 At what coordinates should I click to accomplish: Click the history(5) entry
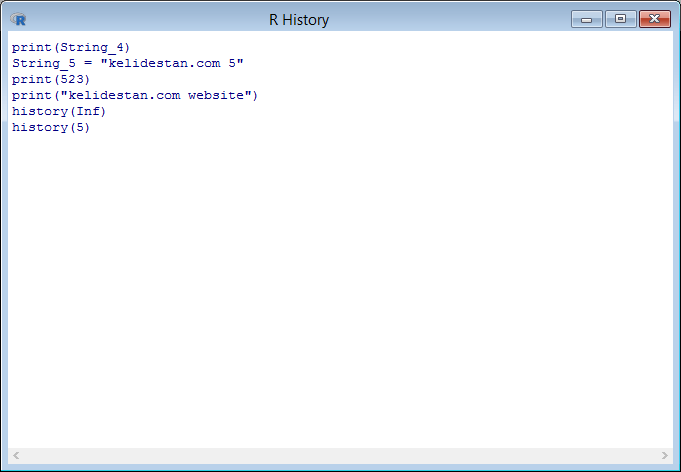coord(51,128)
